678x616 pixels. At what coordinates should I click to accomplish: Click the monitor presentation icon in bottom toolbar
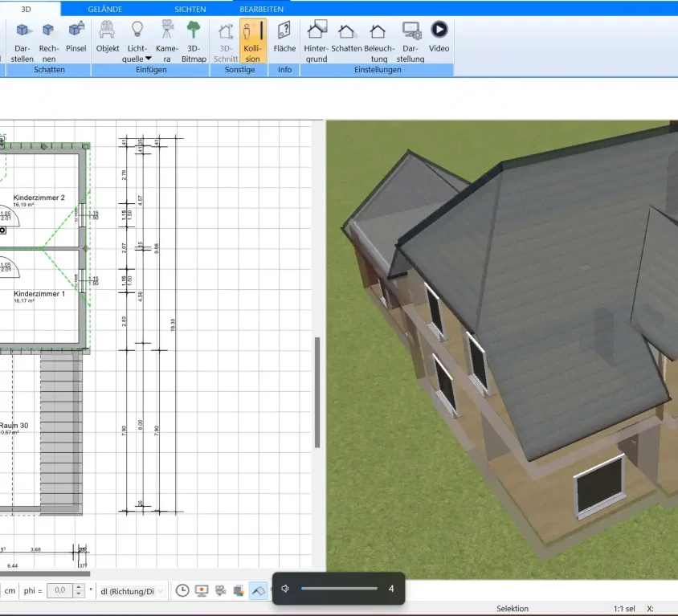pos(202,590)
